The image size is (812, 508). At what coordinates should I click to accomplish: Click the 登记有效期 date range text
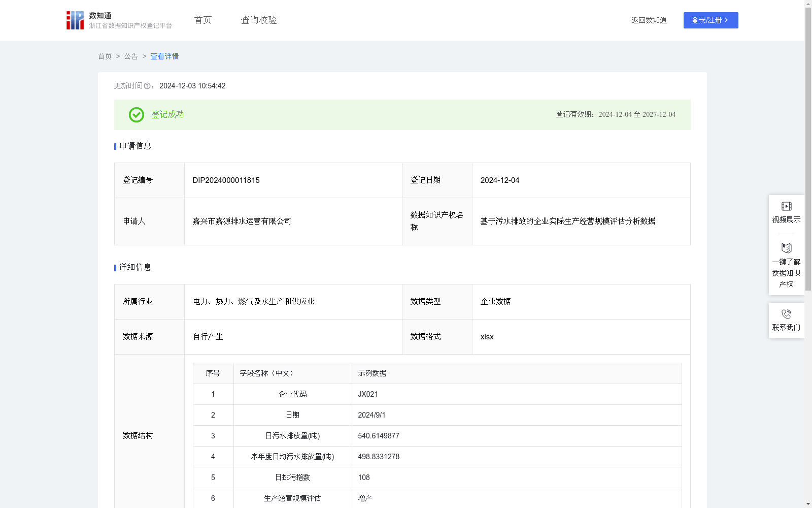click(616, 114)
